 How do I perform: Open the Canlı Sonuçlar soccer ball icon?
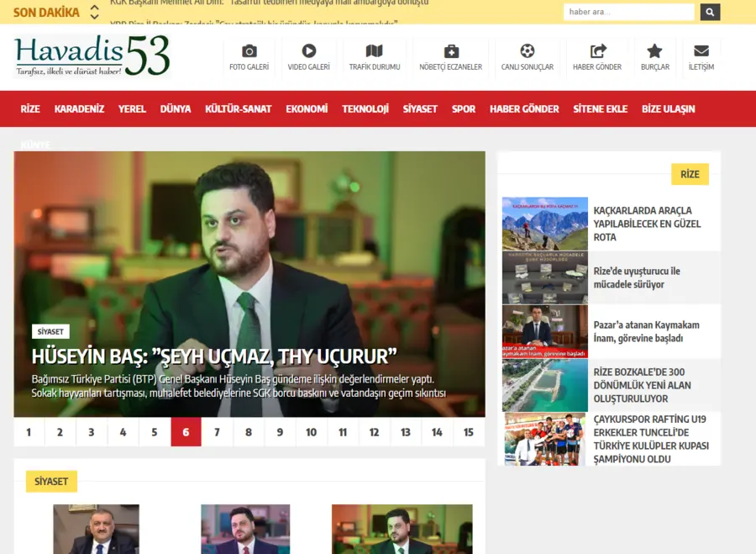click(527, 50)
